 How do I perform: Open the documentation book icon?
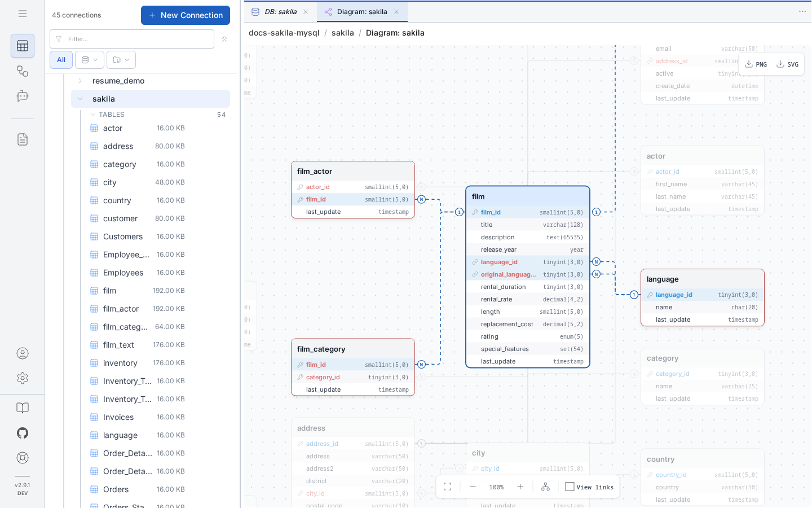(23, 408)
